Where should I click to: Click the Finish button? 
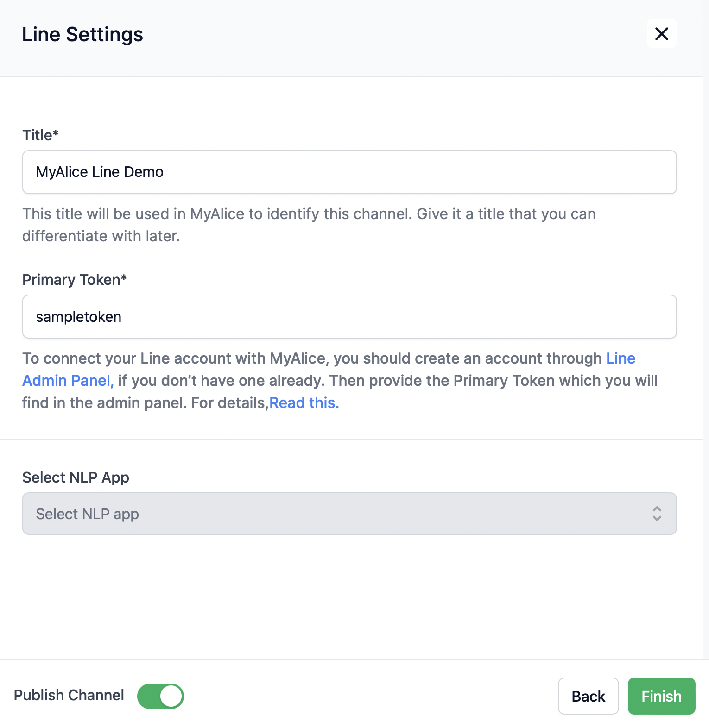pos(661,696)
